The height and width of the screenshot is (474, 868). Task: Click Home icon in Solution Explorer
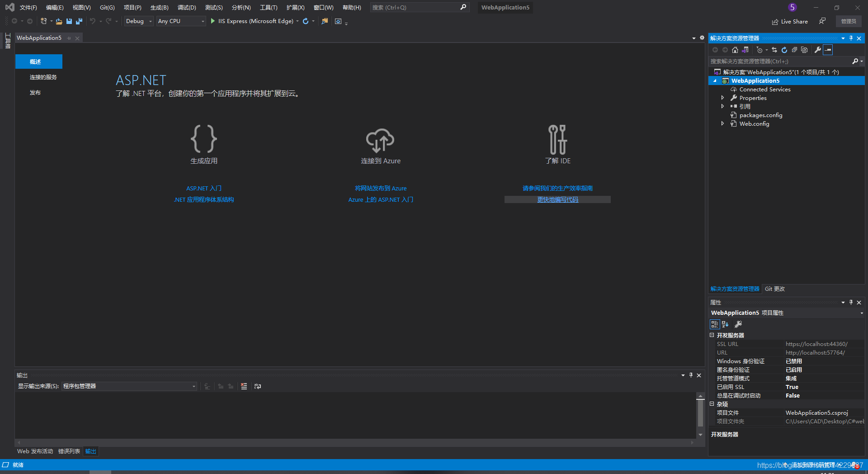735,50
